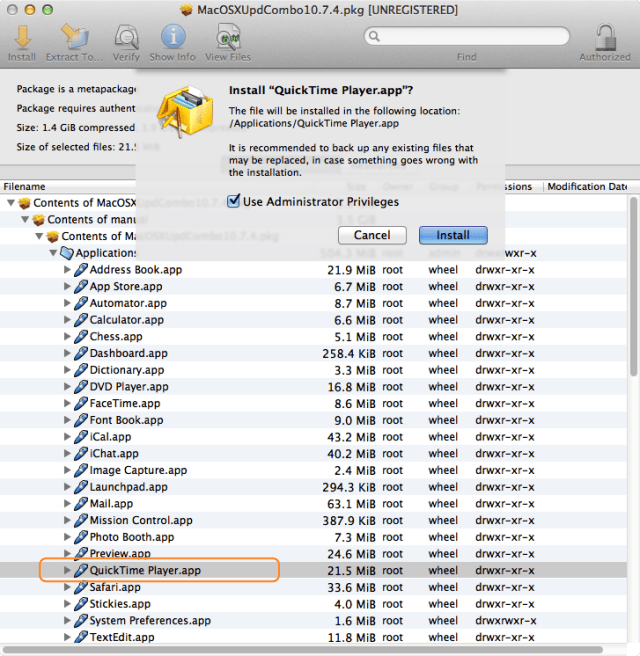Open the Show Info toolbar icon
The image size is (640, 656).
click(x=172, y=38)
